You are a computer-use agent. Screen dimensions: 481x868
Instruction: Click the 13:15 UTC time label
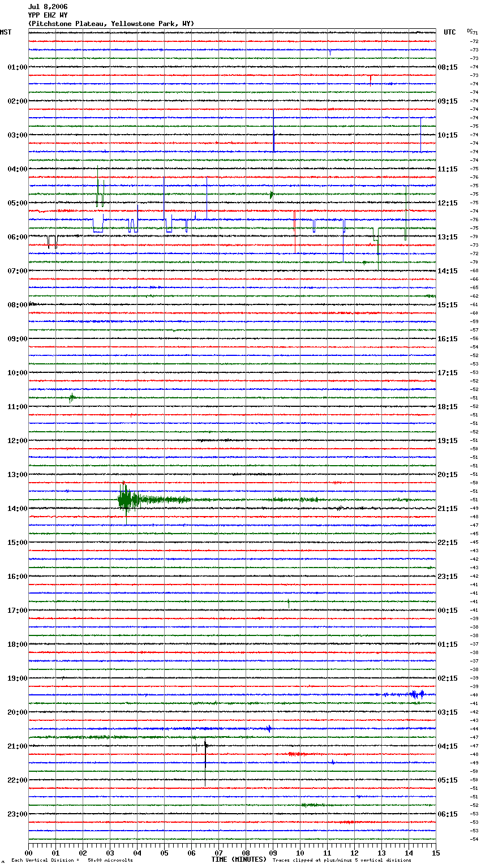coord(448,237)
